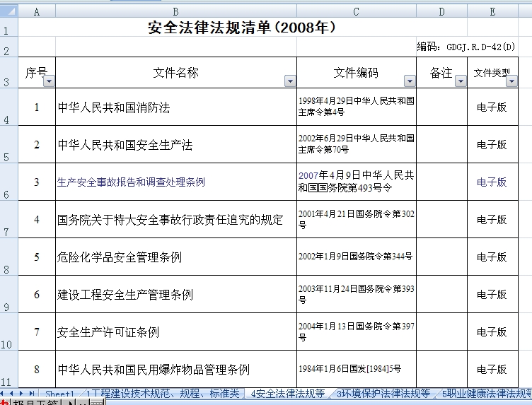The image size is (532, 405).
Task: Select row 11 header
Action: coord(8,369)
